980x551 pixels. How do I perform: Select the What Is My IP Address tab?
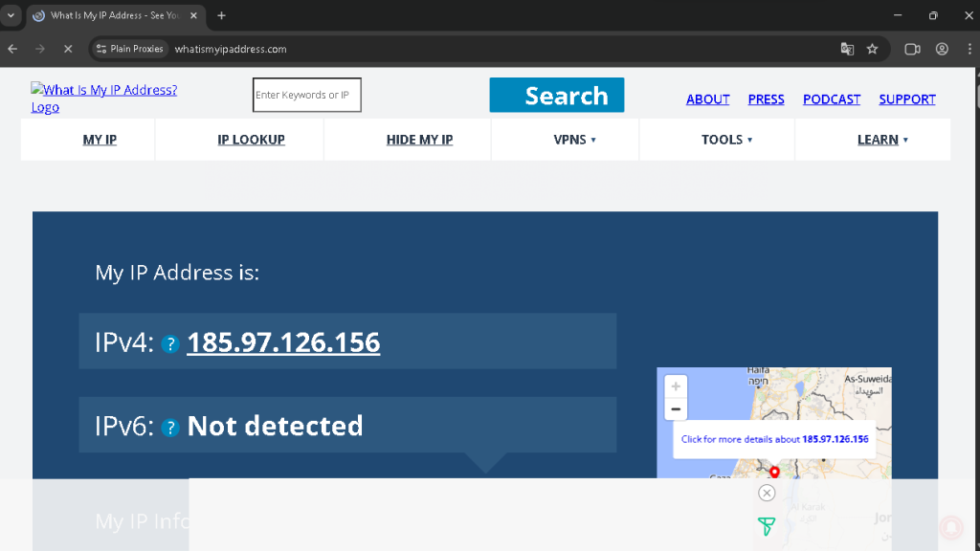116,15
